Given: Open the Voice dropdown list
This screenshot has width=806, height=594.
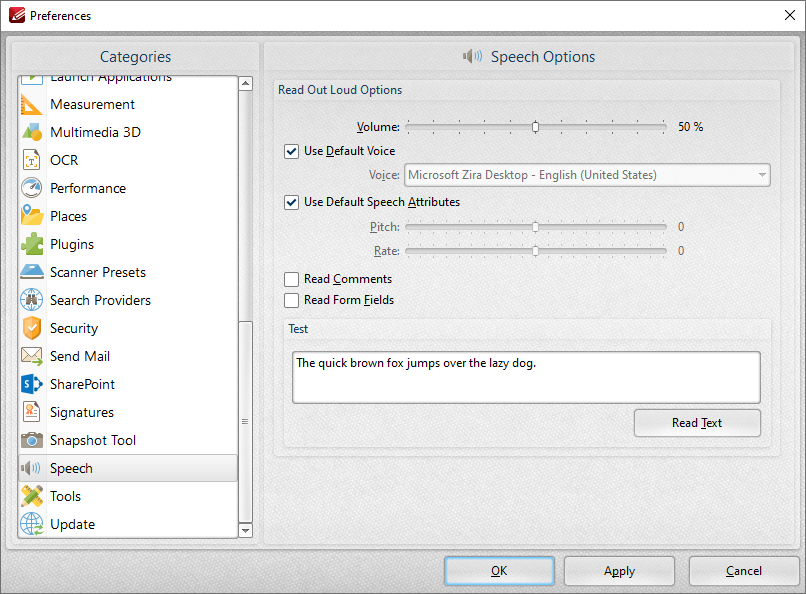Looking at the screenshot, I should click(x=587, y=175).
